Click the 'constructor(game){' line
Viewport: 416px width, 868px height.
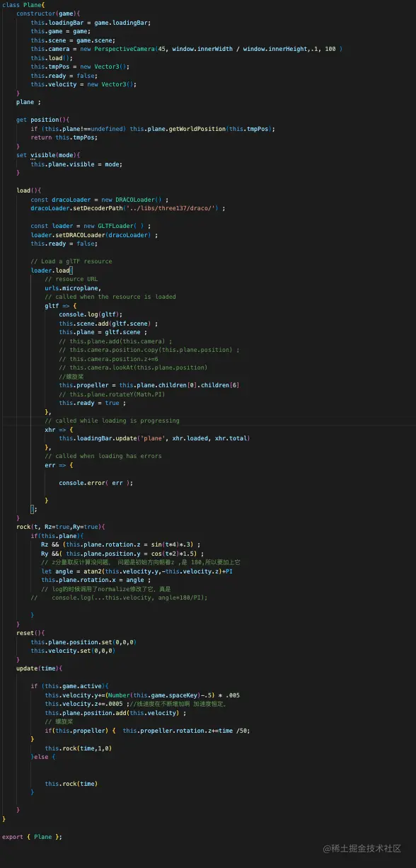(x=48, y=13)
